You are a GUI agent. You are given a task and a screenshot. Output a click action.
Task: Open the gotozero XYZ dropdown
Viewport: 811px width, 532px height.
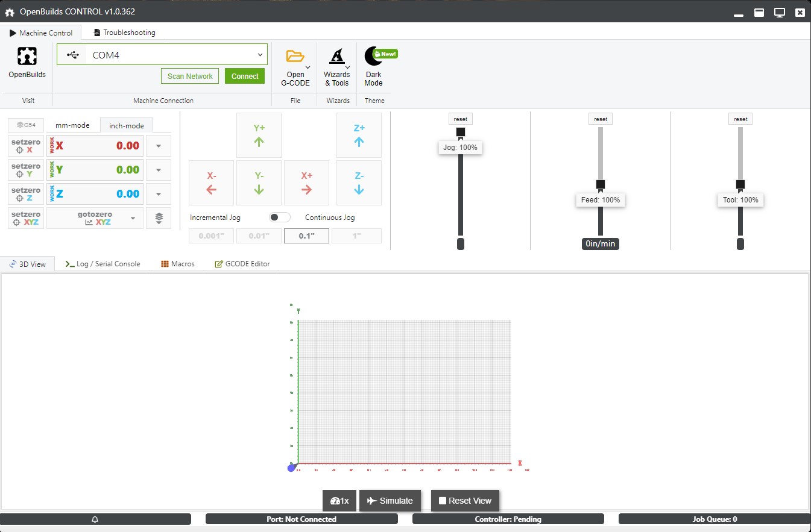click(95, 218)
